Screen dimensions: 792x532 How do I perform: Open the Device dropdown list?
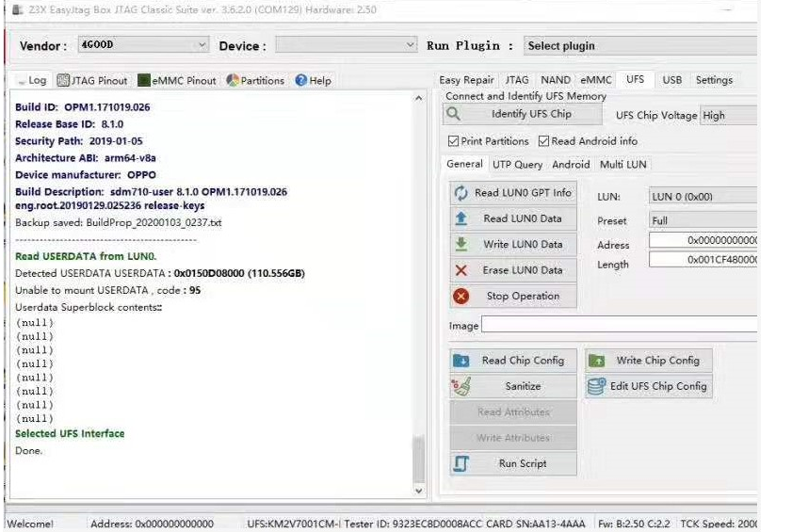click(x=346, y=45)
